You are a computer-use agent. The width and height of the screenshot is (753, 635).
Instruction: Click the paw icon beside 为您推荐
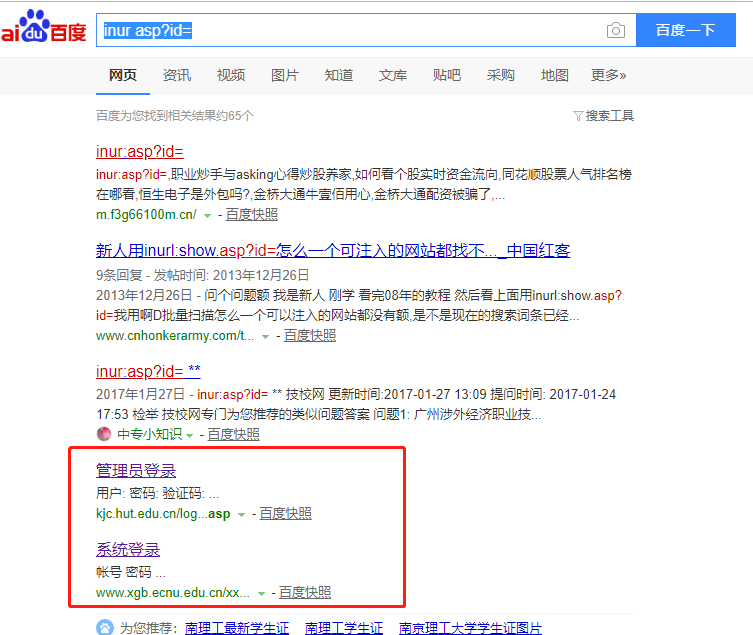105,627
